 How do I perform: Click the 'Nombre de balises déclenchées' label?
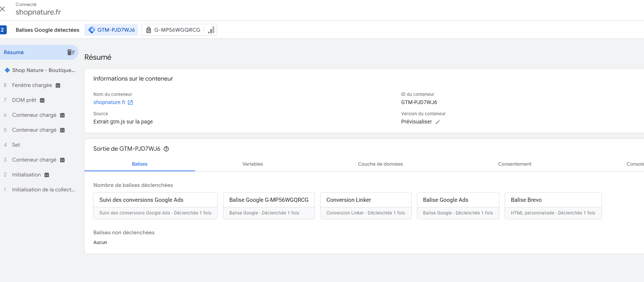coord(133,185)
